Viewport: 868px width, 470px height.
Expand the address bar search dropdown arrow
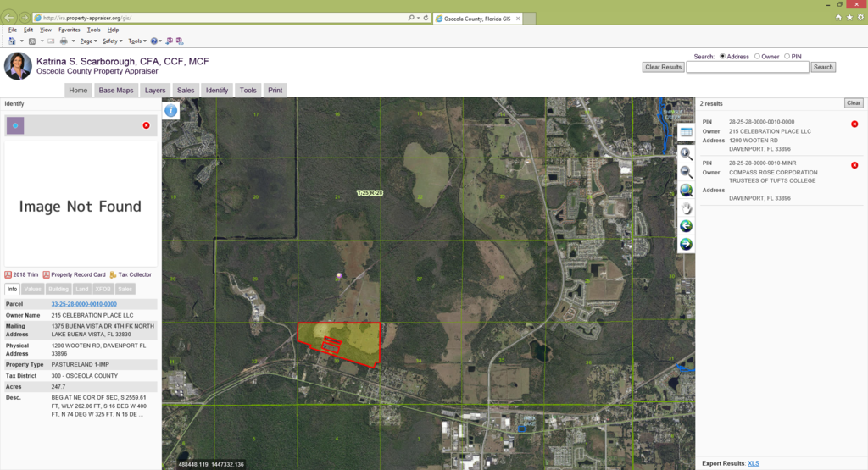(x=418, y=17)
